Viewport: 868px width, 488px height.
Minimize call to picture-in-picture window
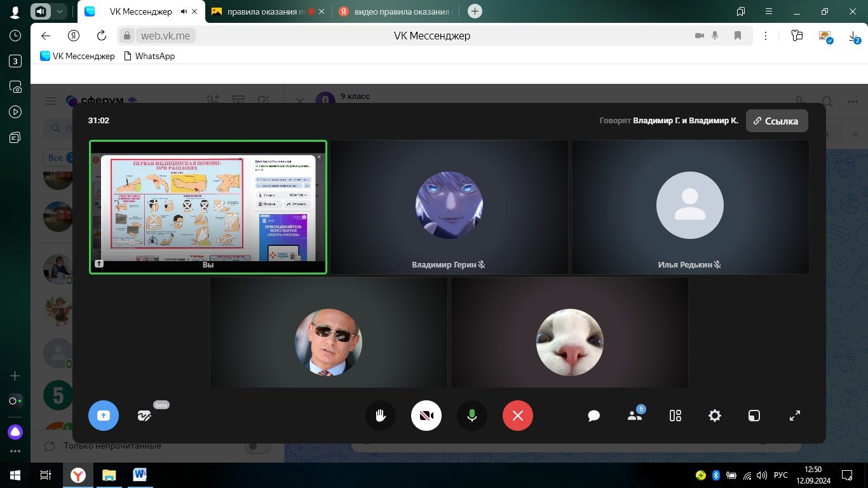point(754,416)
